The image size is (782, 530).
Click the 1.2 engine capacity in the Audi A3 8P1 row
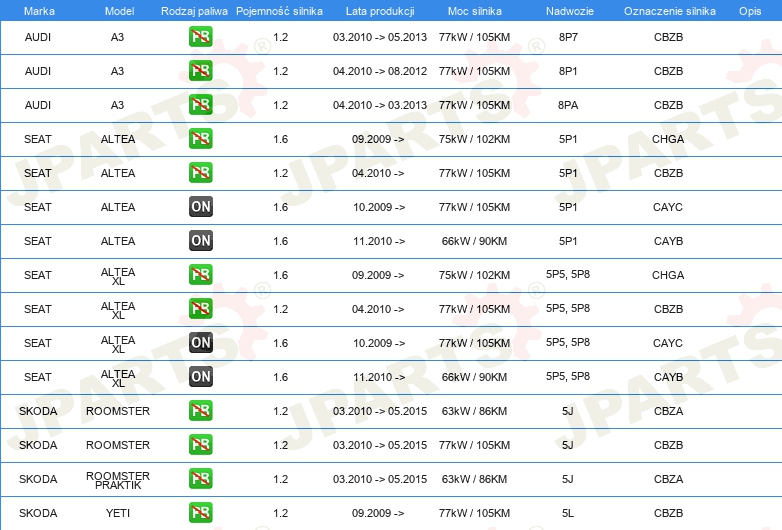click(280, 71)
